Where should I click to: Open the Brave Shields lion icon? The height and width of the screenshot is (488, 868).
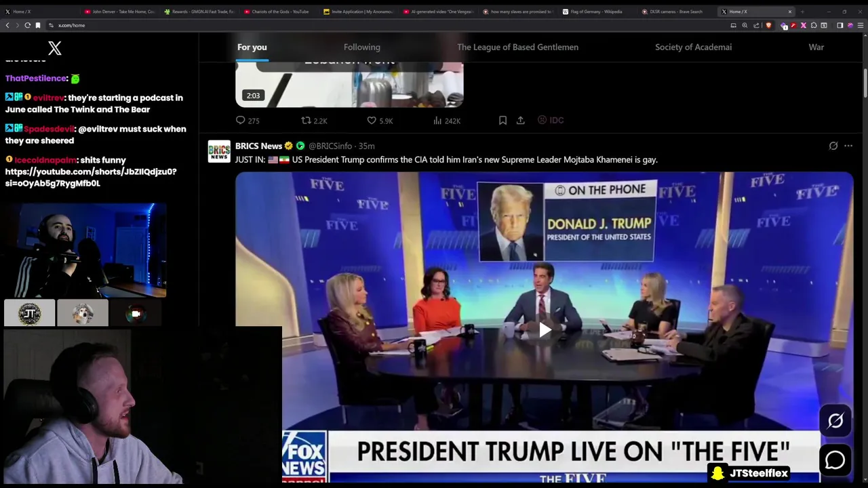768,25
